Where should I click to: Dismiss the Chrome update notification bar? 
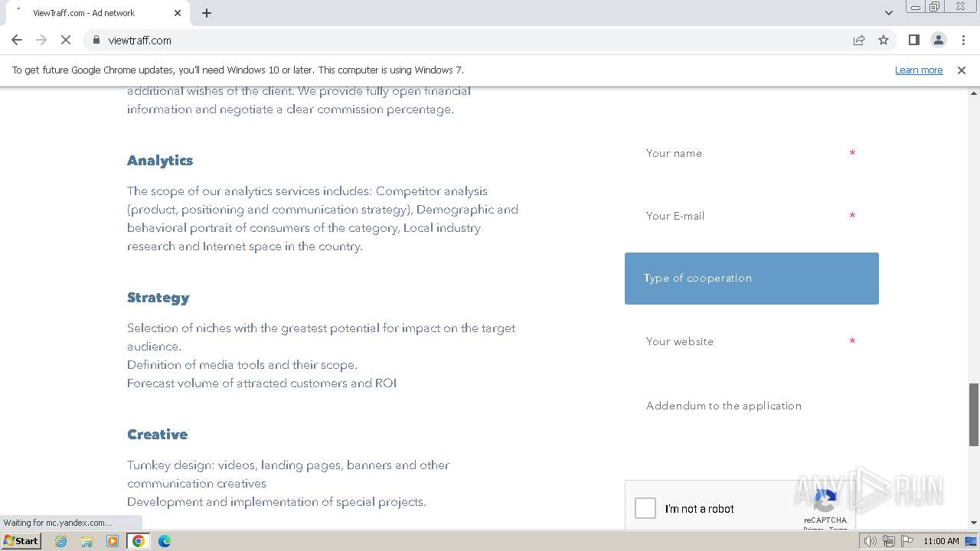tap(962, 70)
